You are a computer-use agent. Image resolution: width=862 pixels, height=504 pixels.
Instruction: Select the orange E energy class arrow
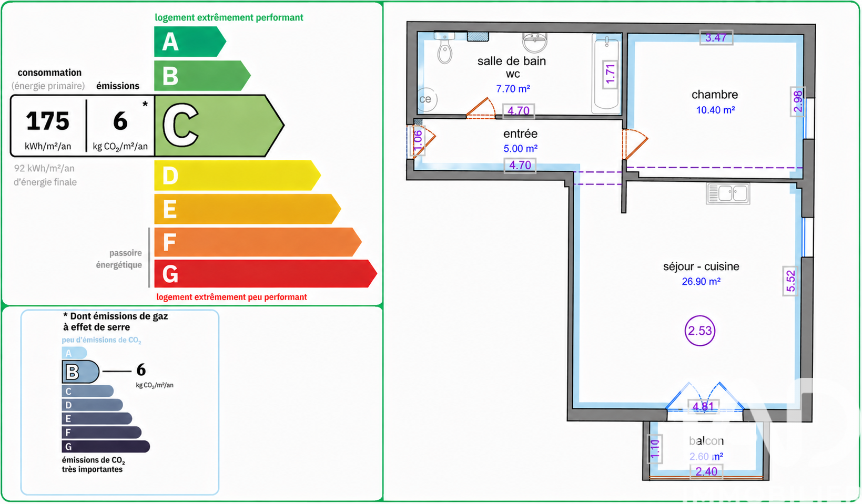[247, 209]
